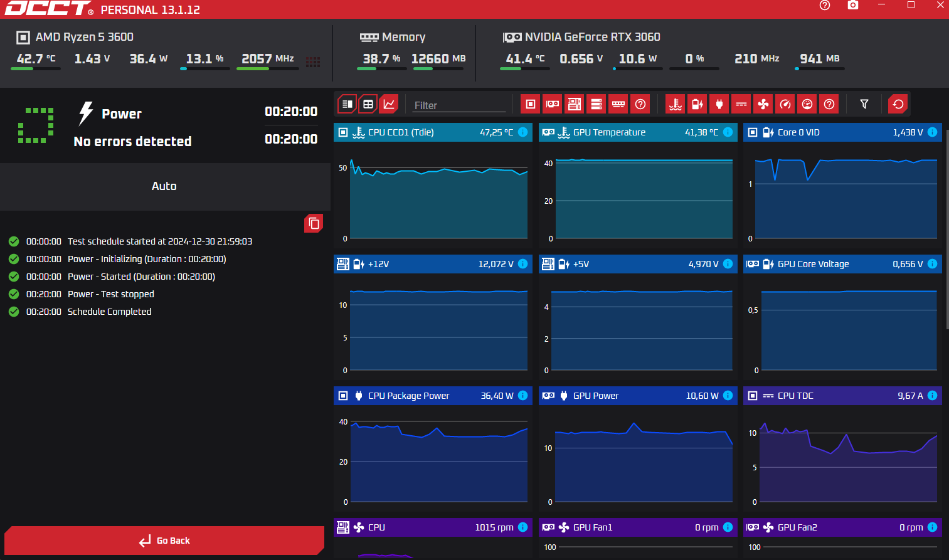
Task: Toggle the speedometer sensor filter
Action: 785,104
